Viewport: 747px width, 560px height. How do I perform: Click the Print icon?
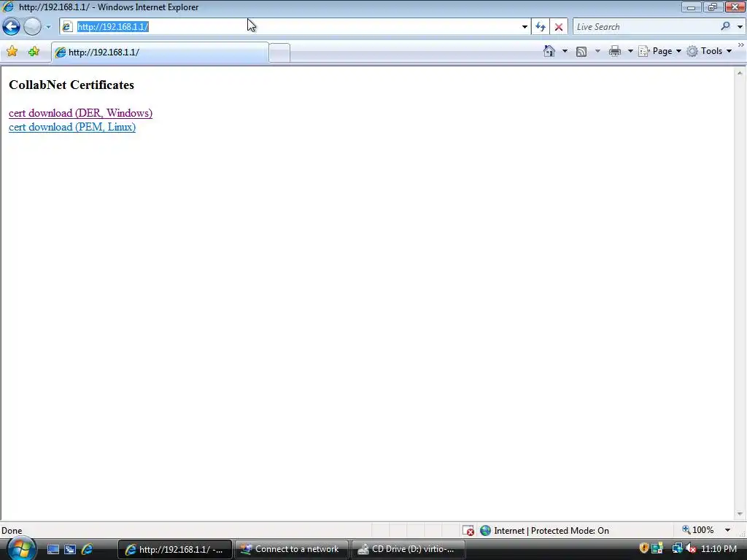pos(615,51)
